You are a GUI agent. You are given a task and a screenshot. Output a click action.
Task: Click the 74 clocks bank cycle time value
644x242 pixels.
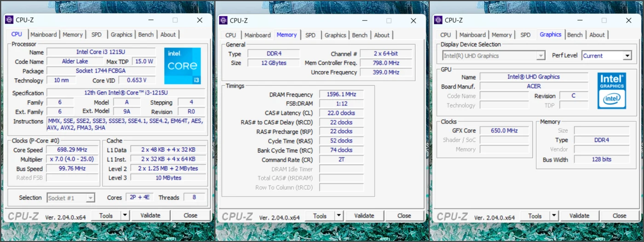pos(341,150)
